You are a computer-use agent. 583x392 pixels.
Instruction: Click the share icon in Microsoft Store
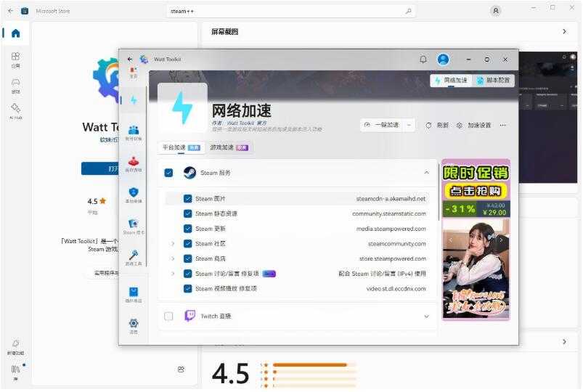pos(181,369)
